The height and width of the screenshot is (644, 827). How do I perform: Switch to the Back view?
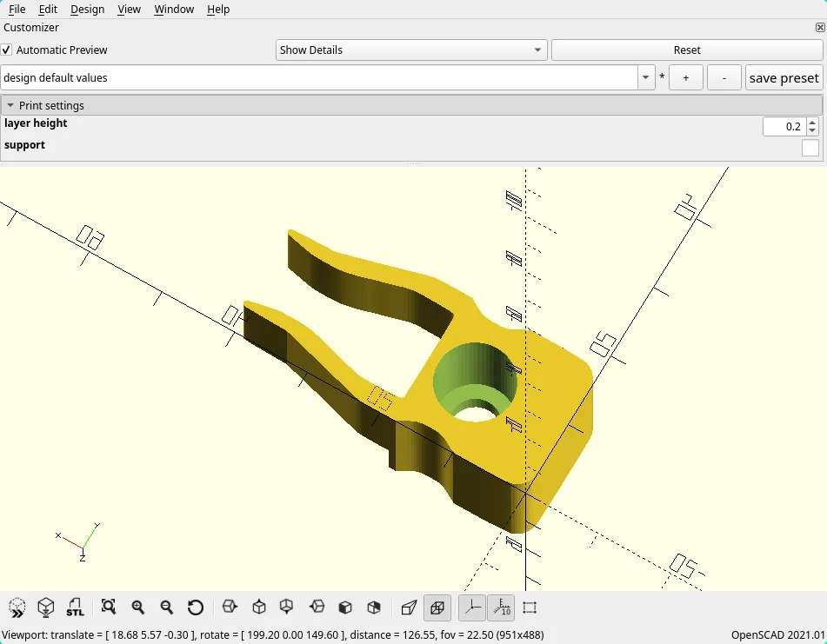(x=374, y=607)
